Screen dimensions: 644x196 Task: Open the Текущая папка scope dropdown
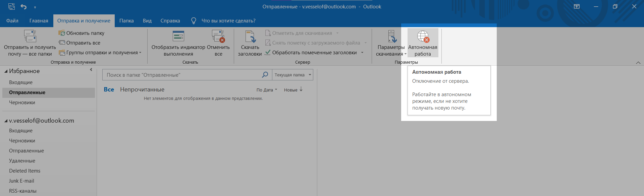click(292, 75)
